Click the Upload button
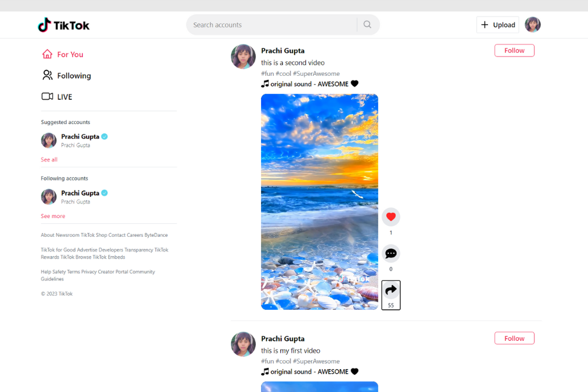The height and width of the screenshot is (392, 588). [x=497, y=25]
